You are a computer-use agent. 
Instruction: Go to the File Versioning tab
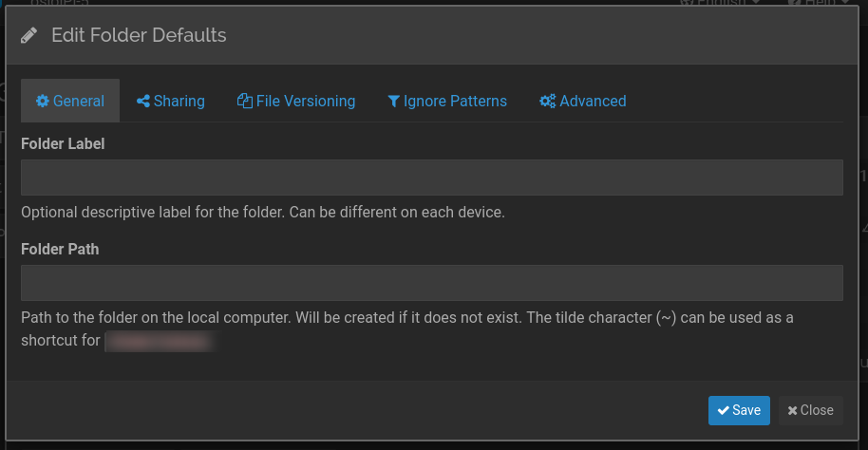click(296, 102)
